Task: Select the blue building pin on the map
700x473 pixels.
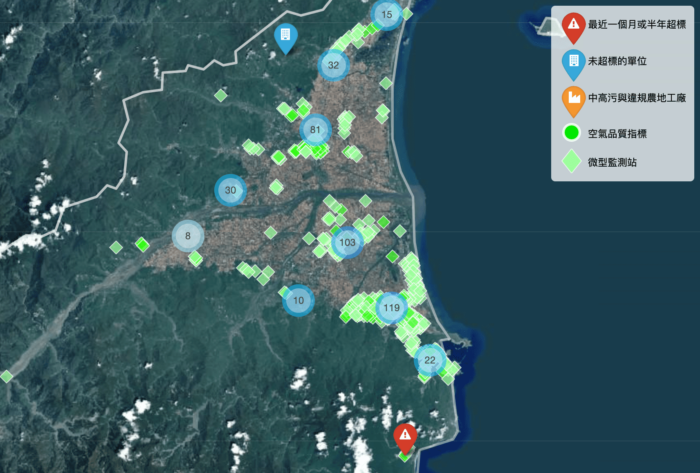Action: (x=286, y=38)
